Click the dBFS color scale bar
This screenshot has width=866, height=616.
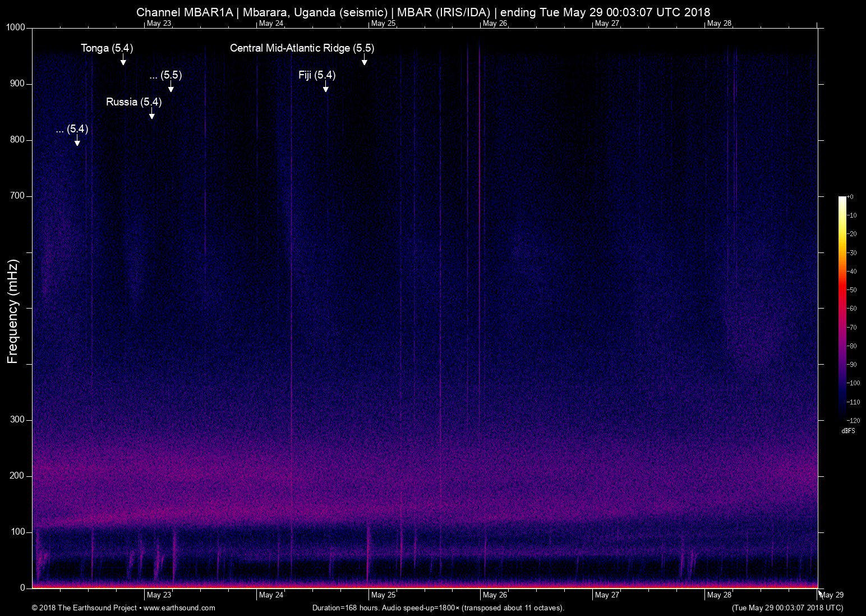click(x=842, y=307)
